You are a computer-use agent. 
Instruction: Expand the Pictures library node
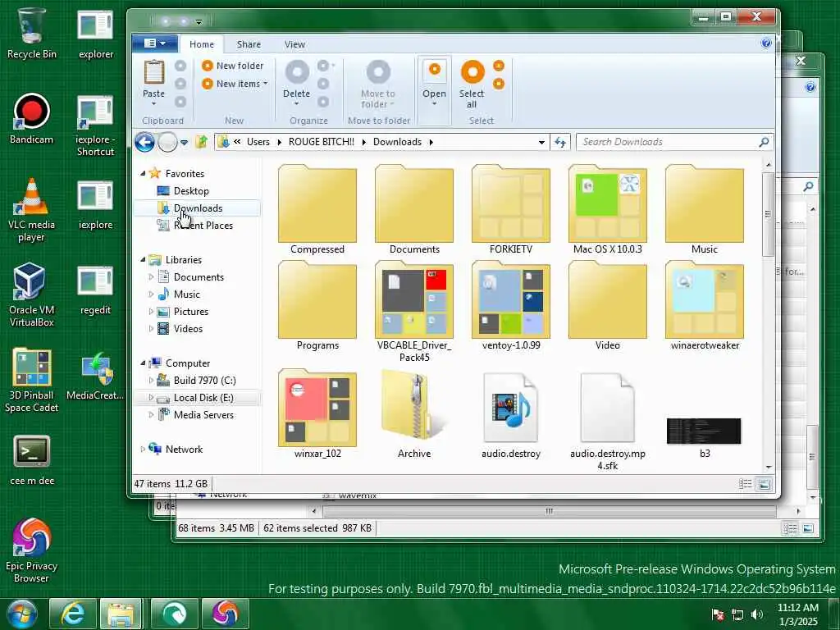tap(151, 311)
